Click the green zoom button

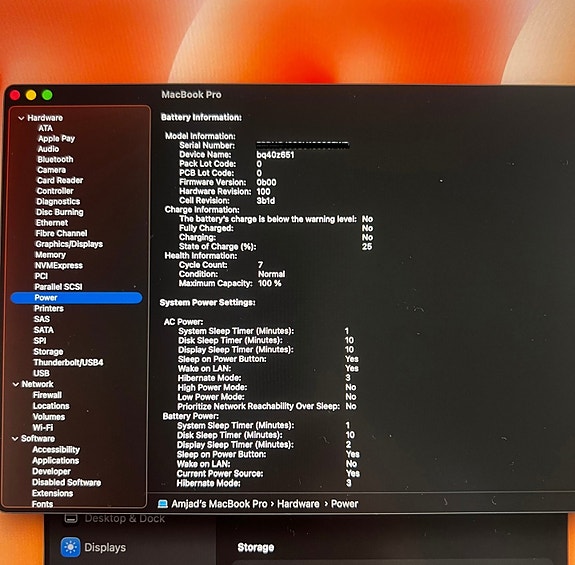pos(47,95)
